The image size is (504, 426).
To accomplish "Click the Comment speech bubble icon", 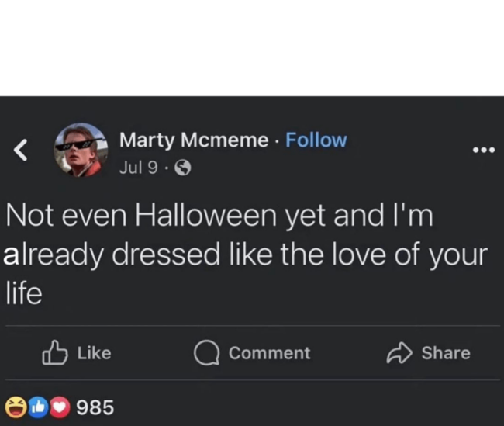I will (207, 353).
